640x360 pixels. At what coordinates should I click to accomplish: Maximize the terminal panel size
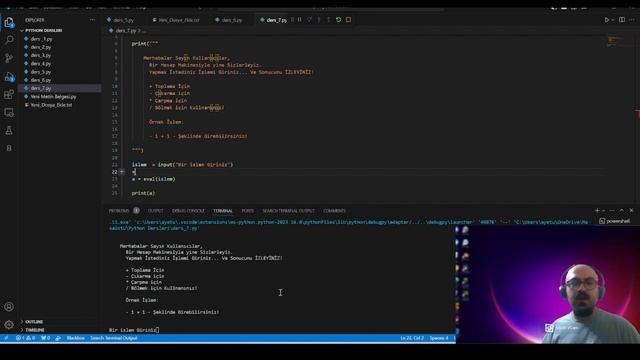click(622, 211)
